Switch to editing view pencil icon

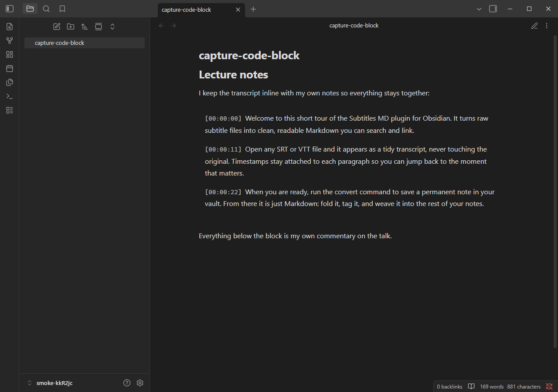click(534, 26)
